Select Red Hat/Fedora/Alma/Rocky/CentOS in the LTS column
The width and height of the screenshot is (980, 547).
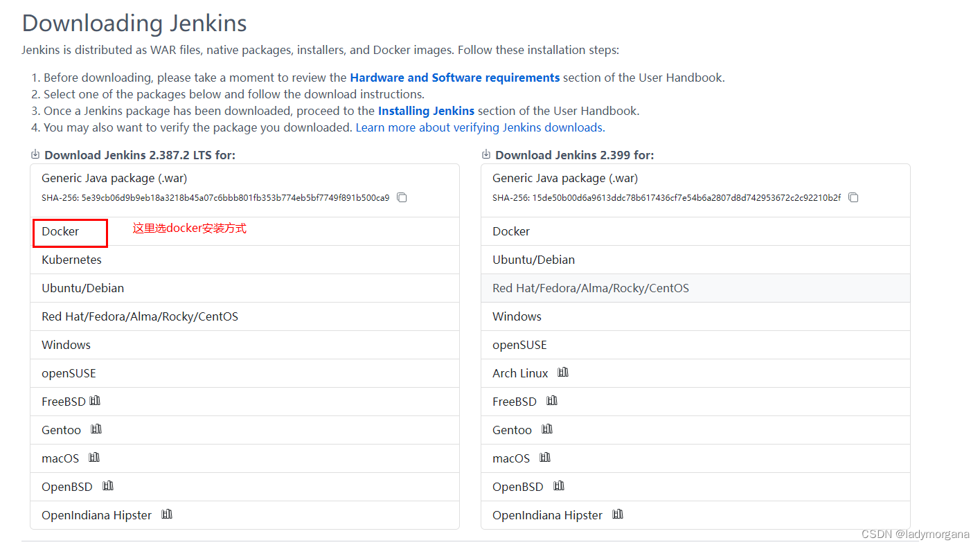(x=140, y=316)
